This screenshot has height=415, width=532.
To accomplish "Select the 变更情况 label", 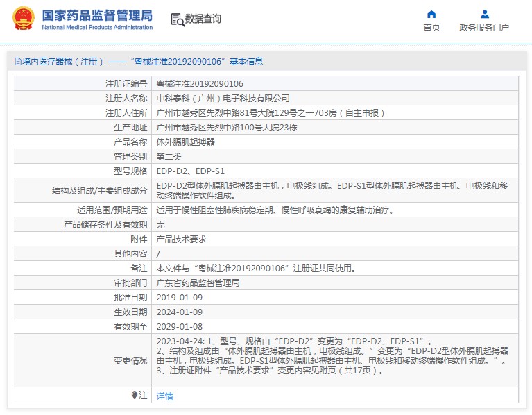I will click(x=130, y=361).
